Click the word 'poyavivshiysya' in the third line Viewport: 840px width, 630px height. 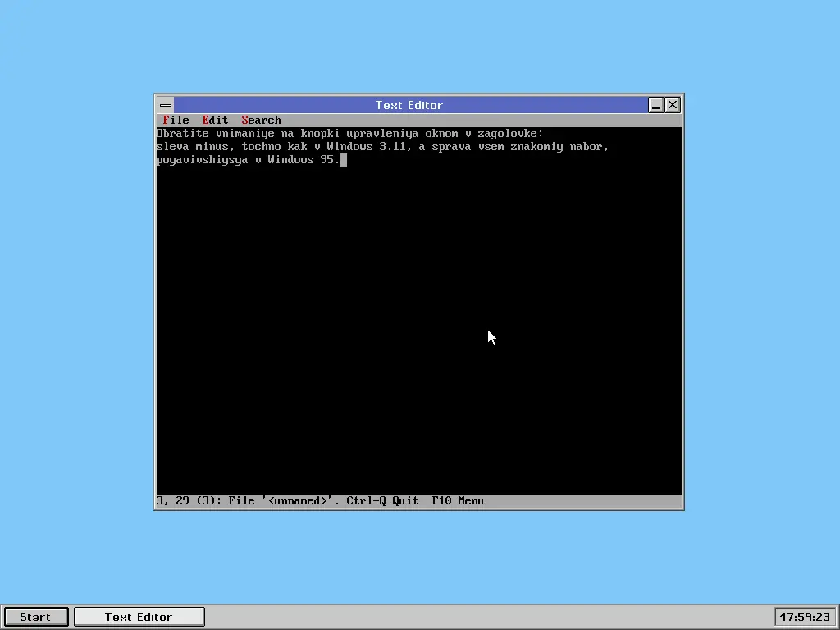(202, 160)
